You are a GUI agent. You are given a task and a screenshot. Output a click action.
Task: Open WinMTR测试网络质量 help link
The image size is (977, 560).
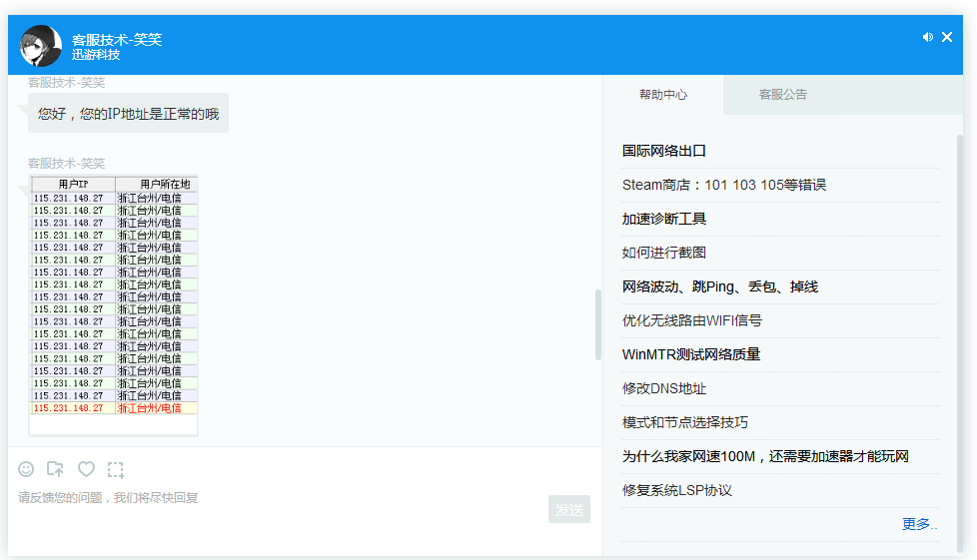(690, 354)
